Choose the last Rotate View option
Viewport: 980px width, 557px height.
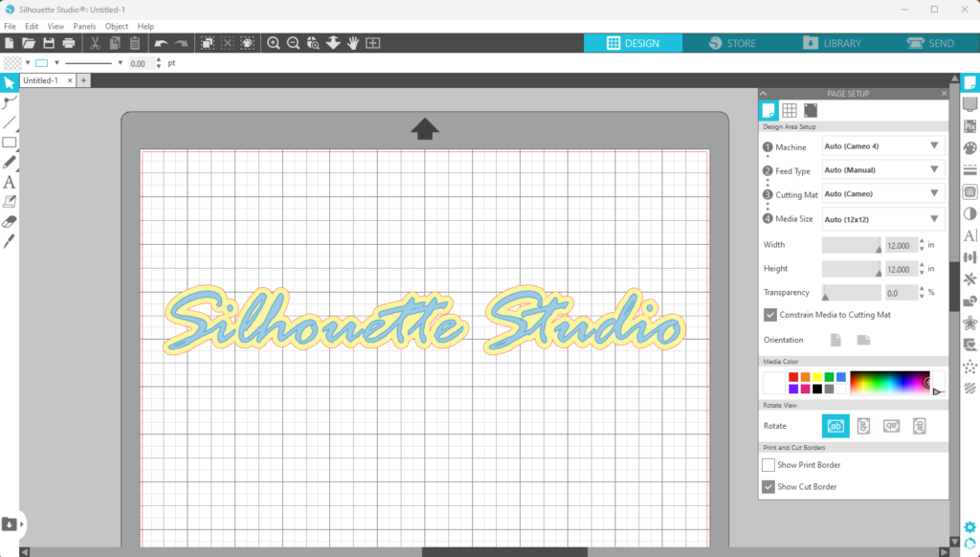920,426
